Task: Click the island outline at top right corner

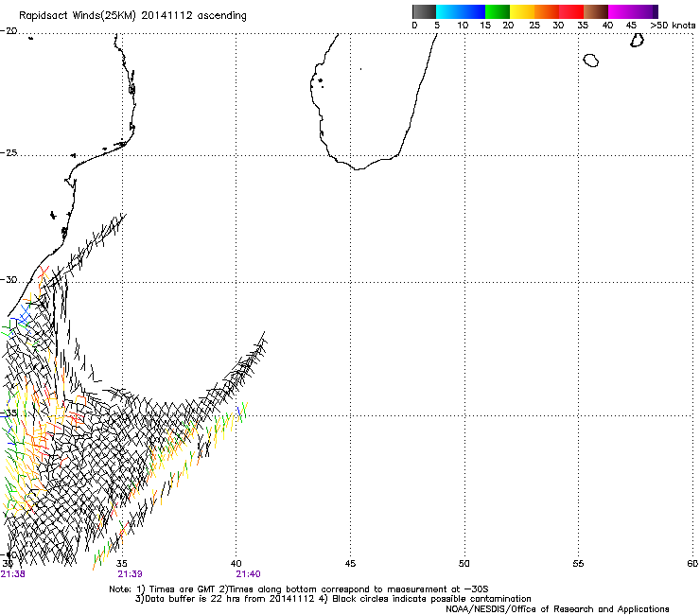Action: point(637,40)
